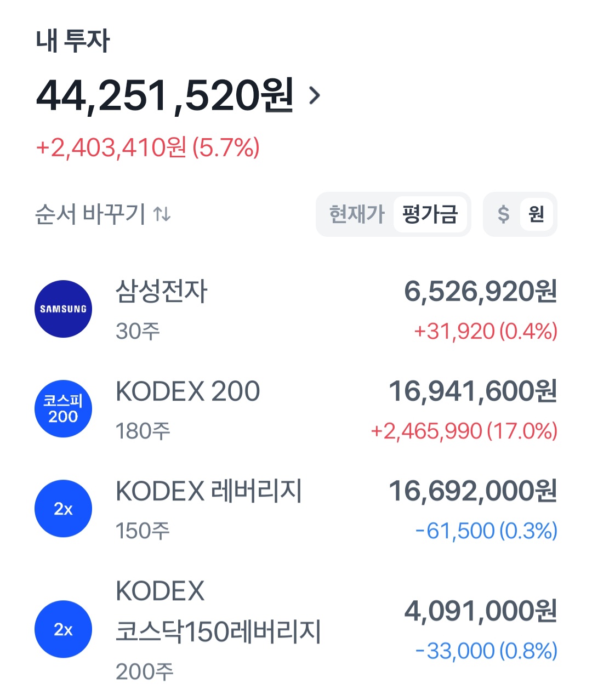Tap total gain +2,403,410원 (5.7%)
Screen dimensions: 592x700
[147, 147]
